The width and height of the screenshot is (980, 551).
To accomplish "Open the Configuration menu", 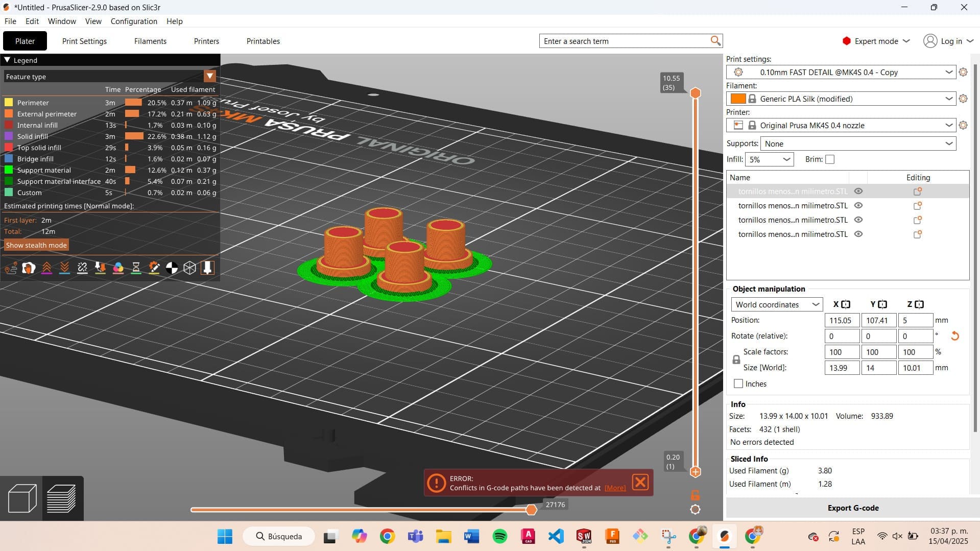I will 134,21.
